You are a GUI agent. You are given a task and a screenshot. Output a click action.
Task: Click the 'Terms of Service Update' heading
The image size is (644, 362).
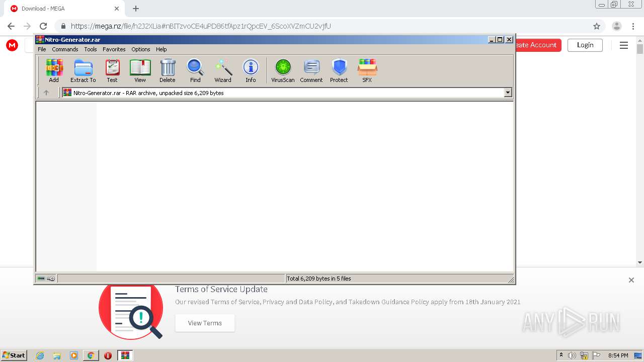tap(221, 289)
